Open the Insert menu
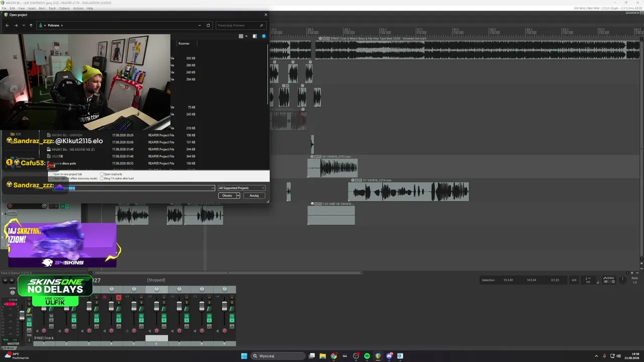The width and height of the screenshot is (644, 362). click(x=32, y=9)
